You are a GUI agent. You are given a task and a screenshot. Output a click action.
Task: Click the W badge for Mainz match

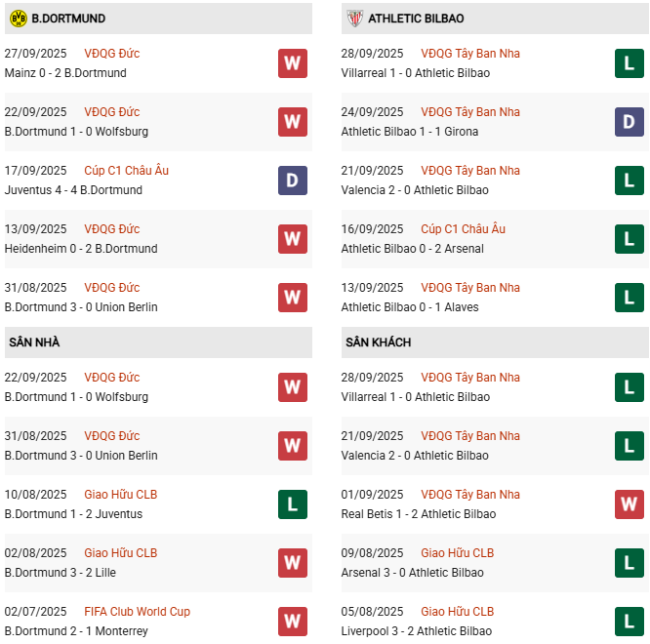coord(292,63)
